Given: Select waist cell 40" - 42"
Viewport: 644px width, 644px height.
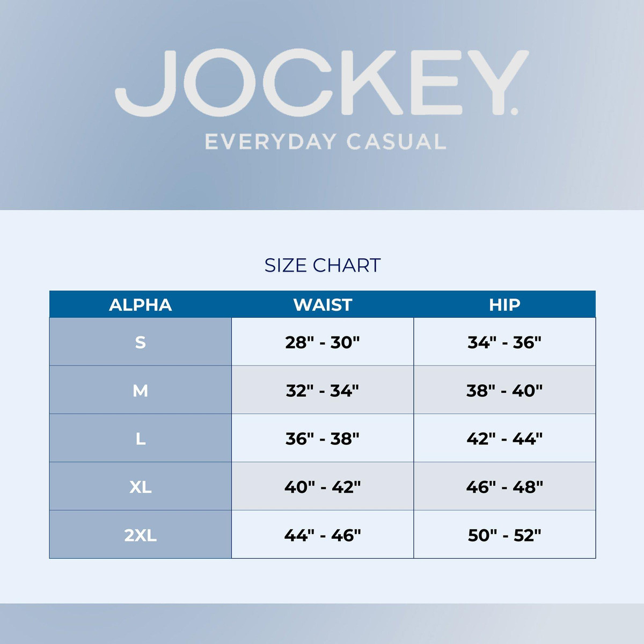Looking at the screenshot, I should click(323, 487).
